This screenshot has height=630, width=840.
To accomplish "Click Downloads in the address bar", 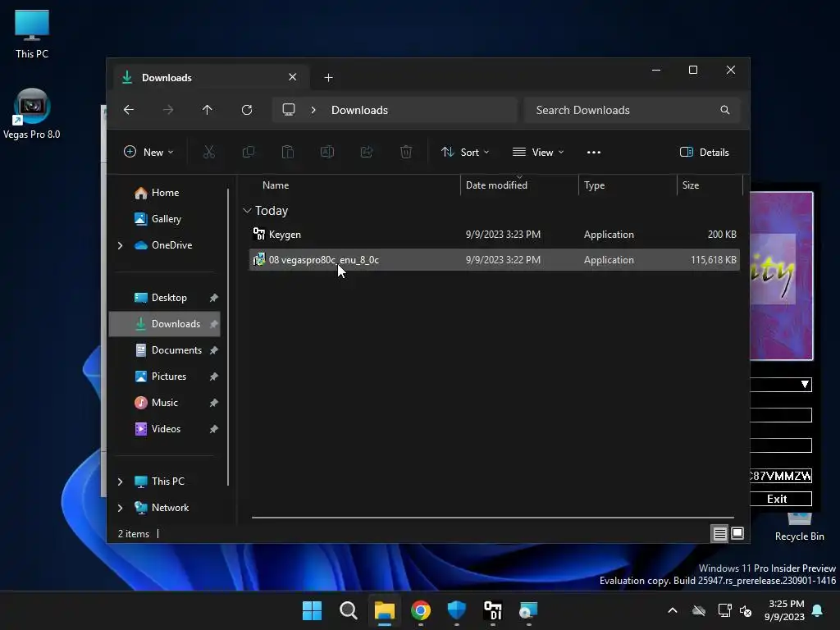I will coord(359,110).
